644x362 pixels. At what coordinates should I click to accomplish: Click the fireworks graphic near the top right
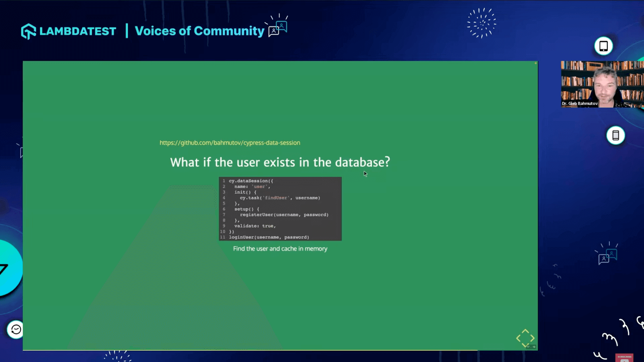[482, 23]
